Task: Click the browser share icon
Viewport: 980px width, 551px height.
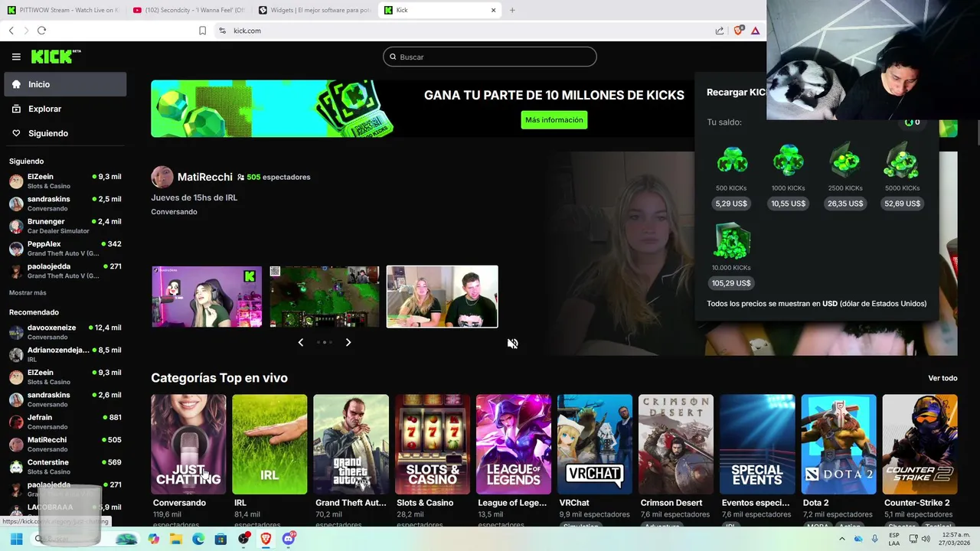Action: point(720,31)
